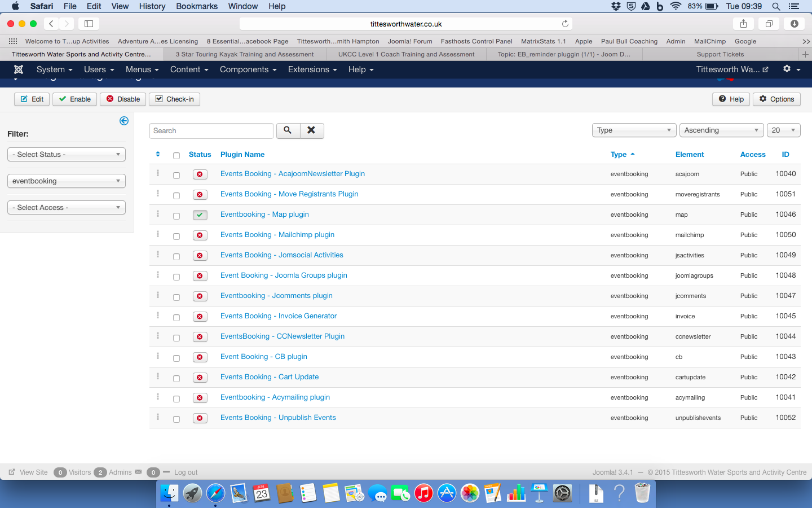This screenshot has height=508, width=812.
Task: Open the Safari share icon
Action: point(743,24)
